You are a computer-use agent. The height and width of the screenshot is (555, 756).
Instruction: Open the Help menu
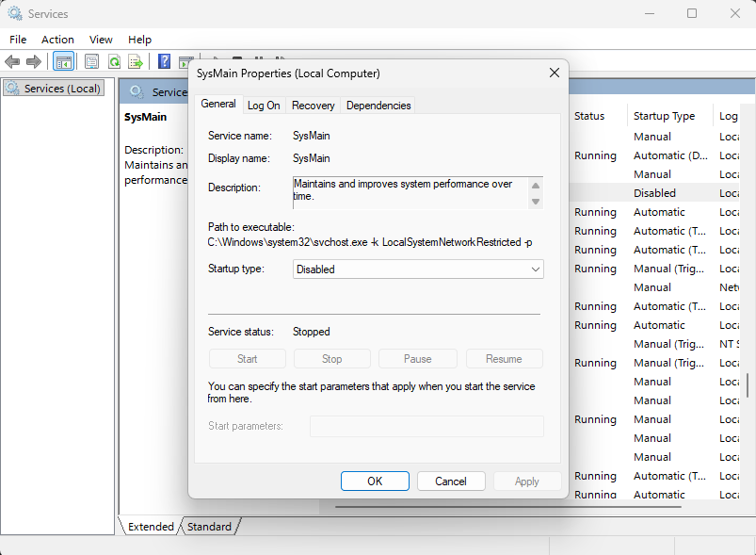click(140, 40)
